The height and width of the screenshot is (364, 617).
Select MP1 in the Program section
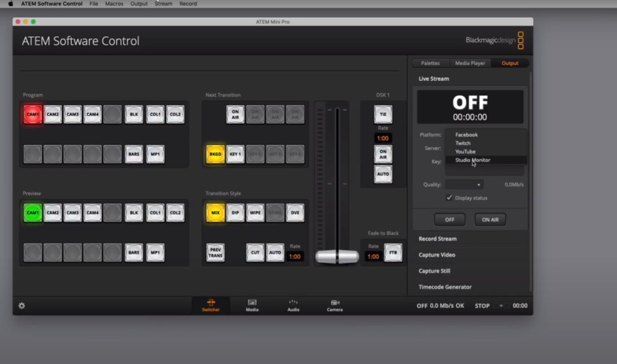(155, 154)
